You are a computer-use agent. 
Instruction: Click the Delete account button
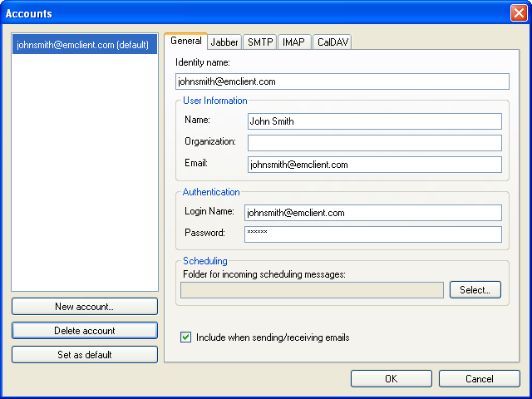[x=85, y=331]
